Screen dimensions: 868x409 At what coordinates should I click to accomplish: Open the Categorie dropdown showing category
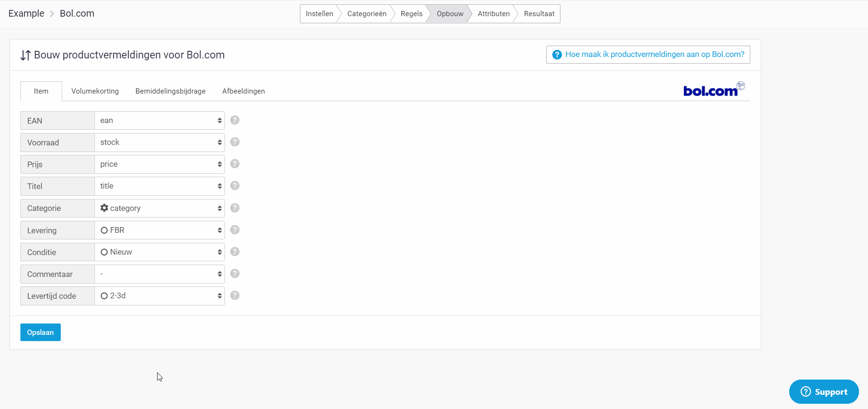pyautogui.click(x=159, y=208)
